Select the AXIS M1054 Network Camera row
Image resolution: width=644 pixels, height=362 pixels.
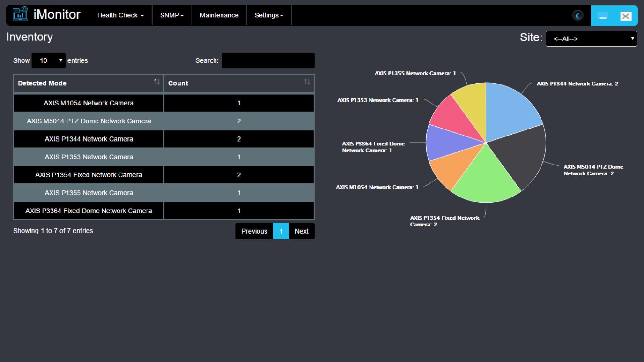coord(164,103)
